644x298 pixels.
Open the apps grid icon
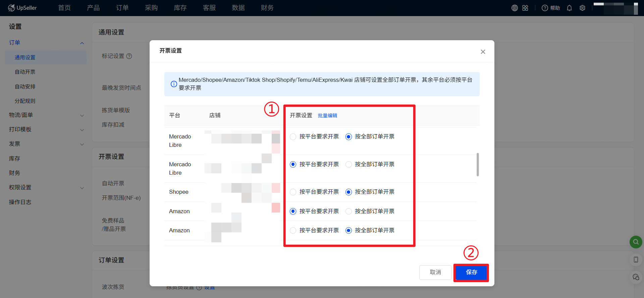(x=525, y=8)
